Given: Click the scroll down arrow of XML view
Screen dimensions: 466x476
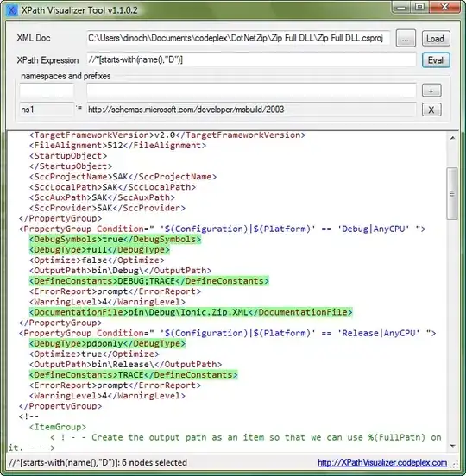Looking at the screenshot, I should pyautogui.click(x=452, y=446).
